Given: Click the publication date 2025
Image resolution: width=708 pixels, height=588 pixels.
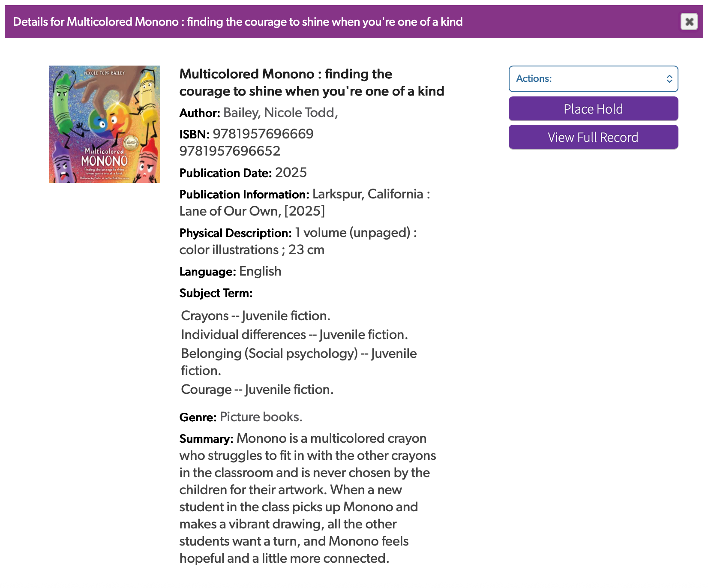Looking at the screenshot, I should (x=291, y=173).
